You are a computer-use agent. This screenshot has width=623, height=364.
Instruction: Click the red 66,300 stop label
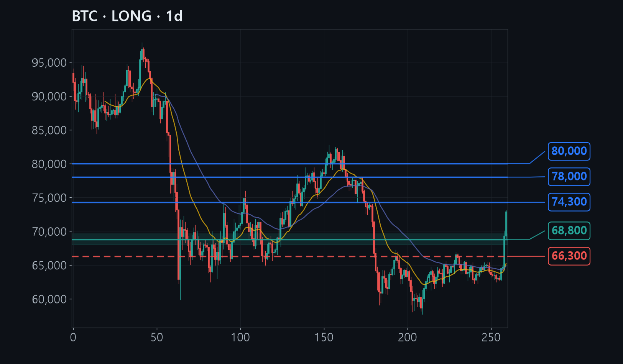[569, 256]
